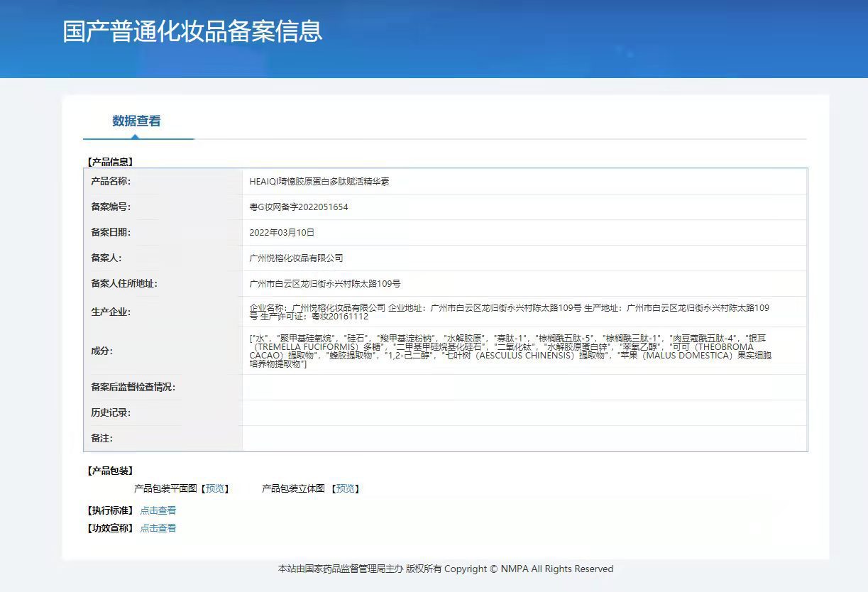This screenshot has height=592, width=868.
Task: Select product name HEAIQI琦億胶原蛋白多肽赋活精华素
Action: pyautogui.click(x=319, y=182)
